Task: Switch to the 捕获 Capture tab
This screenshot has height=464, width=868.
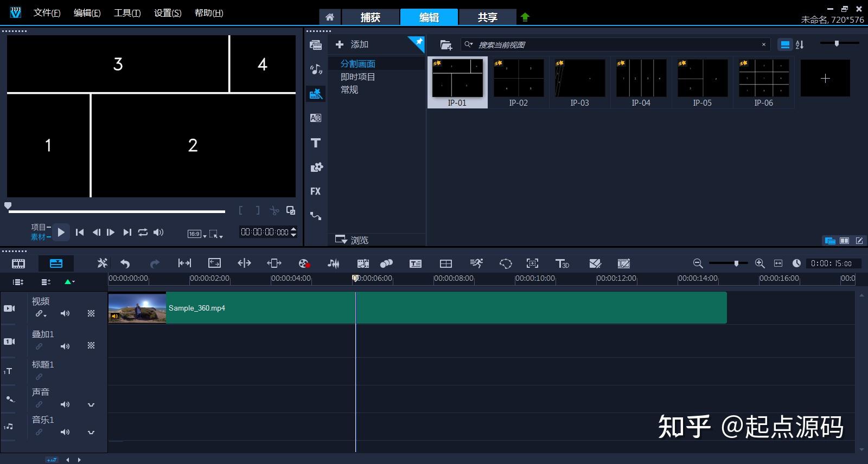Action: (371, 17)
